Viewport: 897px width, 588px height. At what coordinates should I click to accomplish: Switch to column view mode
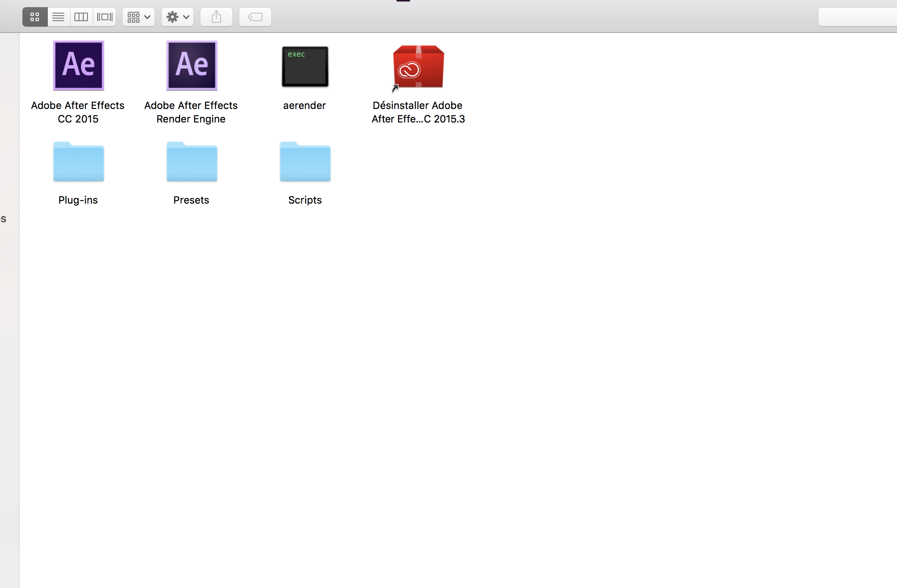[x=81, y=17]
